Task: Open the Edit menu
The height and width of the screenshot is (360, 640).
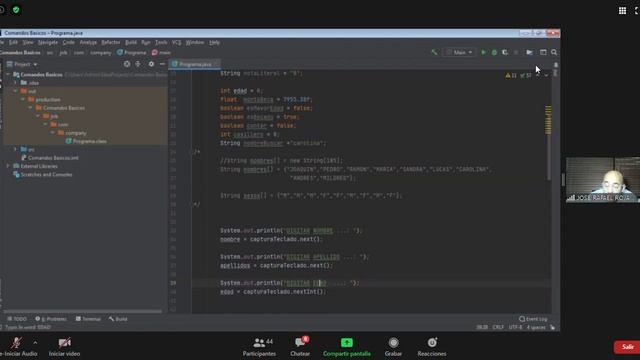Action: click(x=13, y=42)
